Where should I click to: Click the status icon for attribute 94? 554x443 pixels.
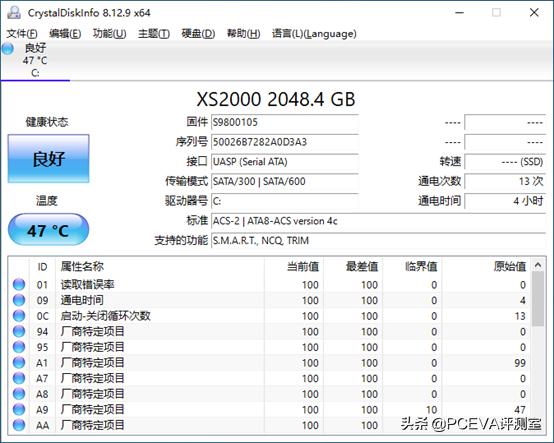click(19, 331)
